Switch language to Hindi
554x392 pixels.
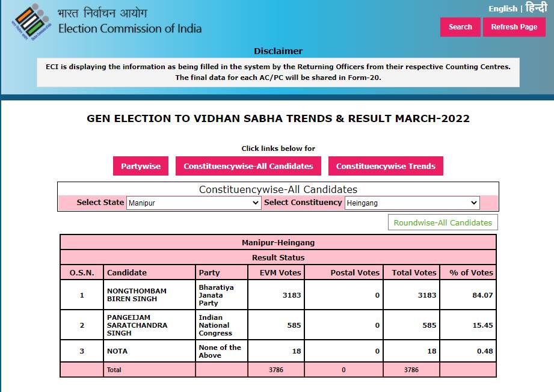[x=537, y=7]
